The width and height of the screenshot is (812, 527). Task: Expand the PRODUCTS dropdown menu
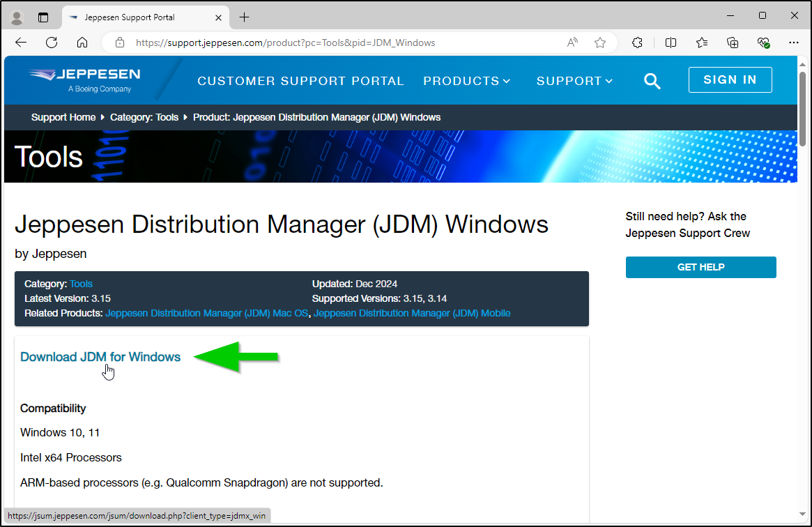click(466, 81)
